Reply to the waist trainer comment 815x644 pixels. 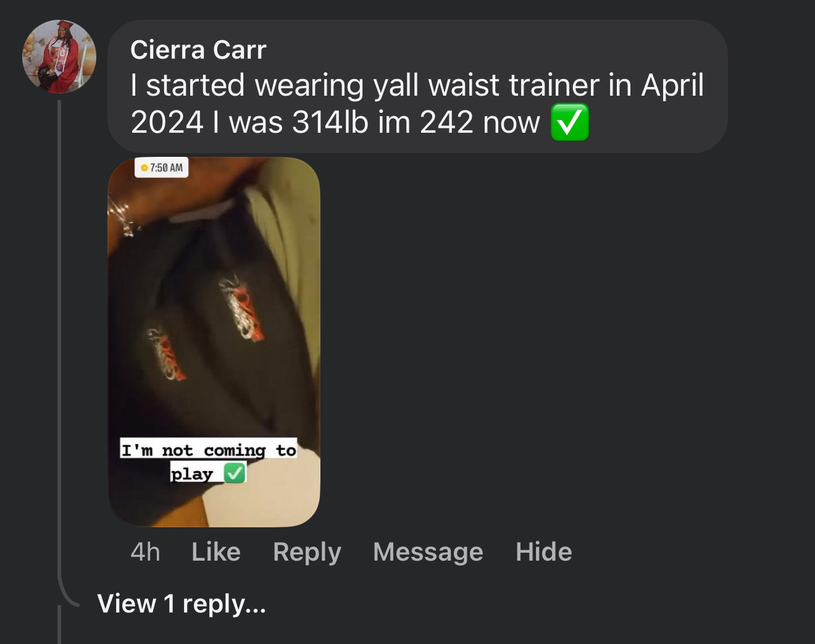[307, 551]
